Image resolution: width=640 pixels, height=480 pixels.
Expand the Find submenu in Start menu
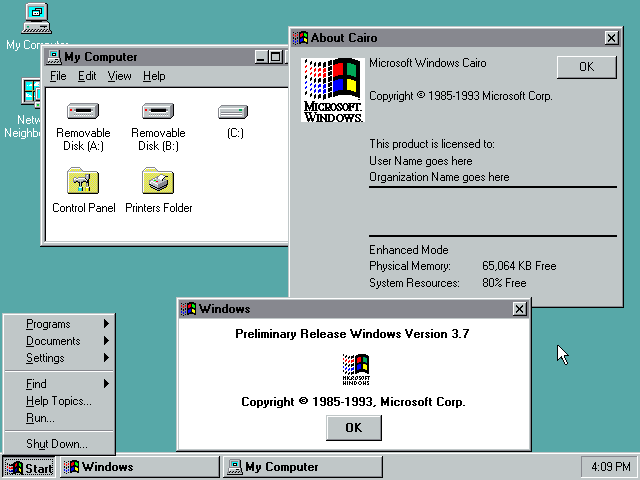(60, 384)
